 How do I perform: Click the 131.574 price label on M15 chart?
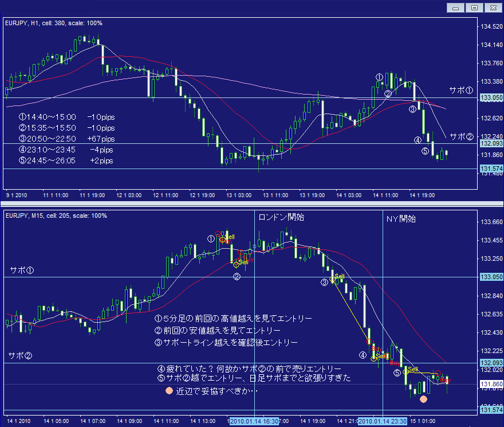click(x=491, y=410)
